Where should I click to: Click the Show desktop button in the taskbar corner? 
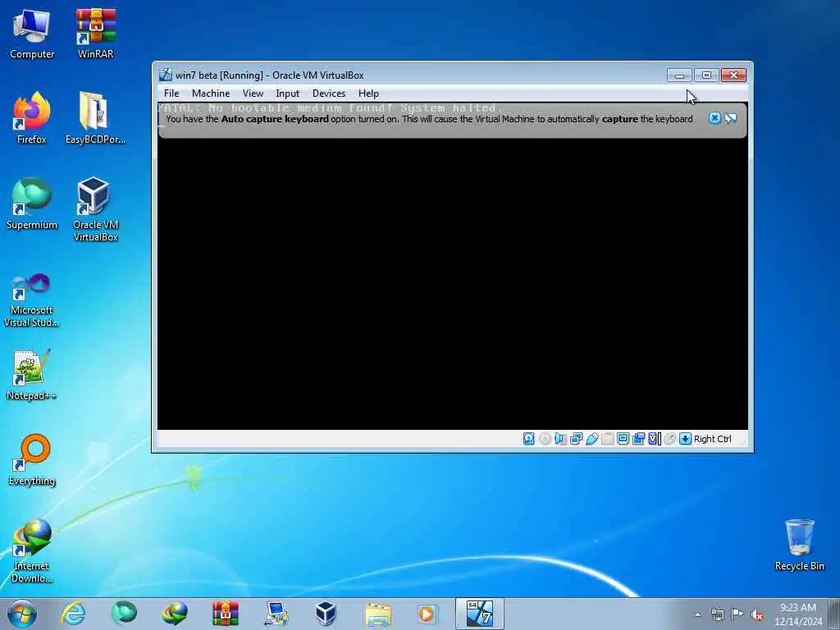point(834,614)
